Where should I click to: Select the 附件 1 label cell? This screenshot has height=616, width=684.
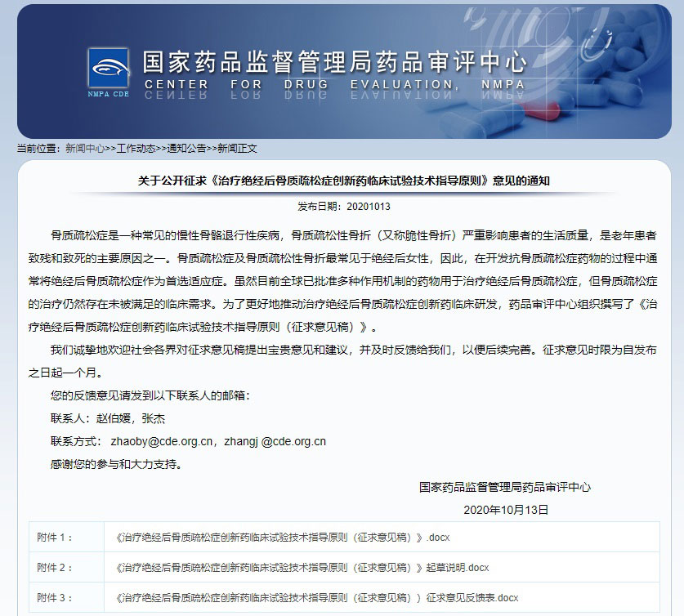pos(55,538)
